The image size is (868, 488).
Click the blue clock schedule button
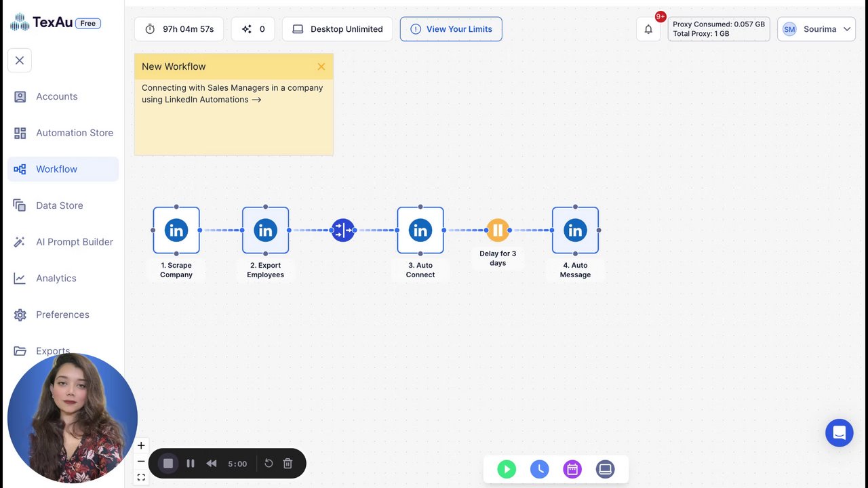[x=540, y=469]
